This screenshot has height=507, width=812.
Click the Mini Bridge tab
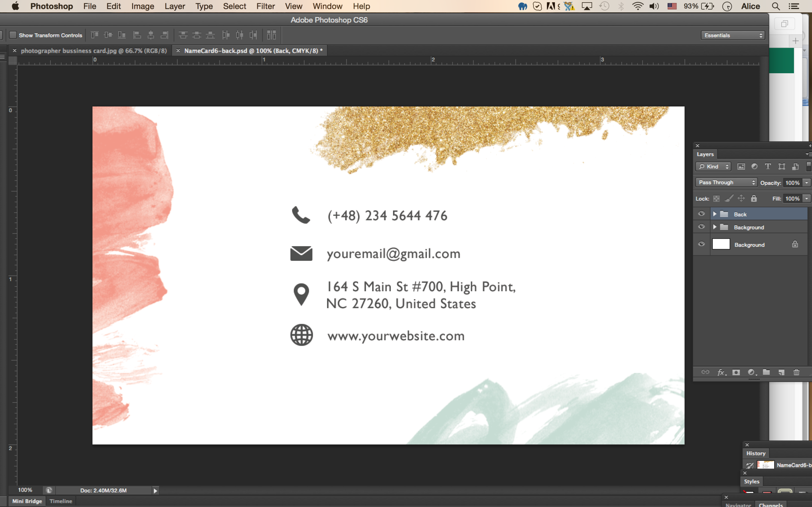tap(27, 501)
